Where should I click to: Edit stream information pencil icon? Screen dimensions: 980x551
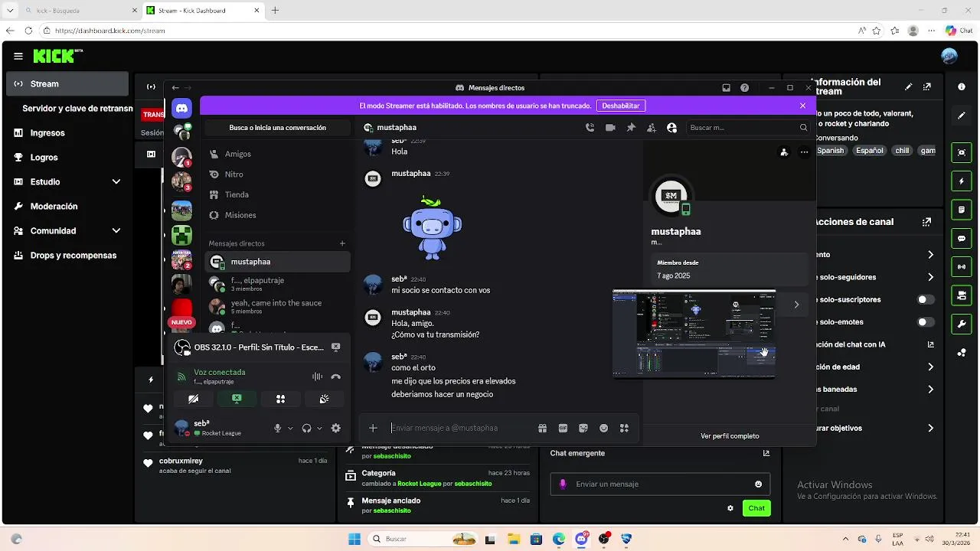pos(909,87)
